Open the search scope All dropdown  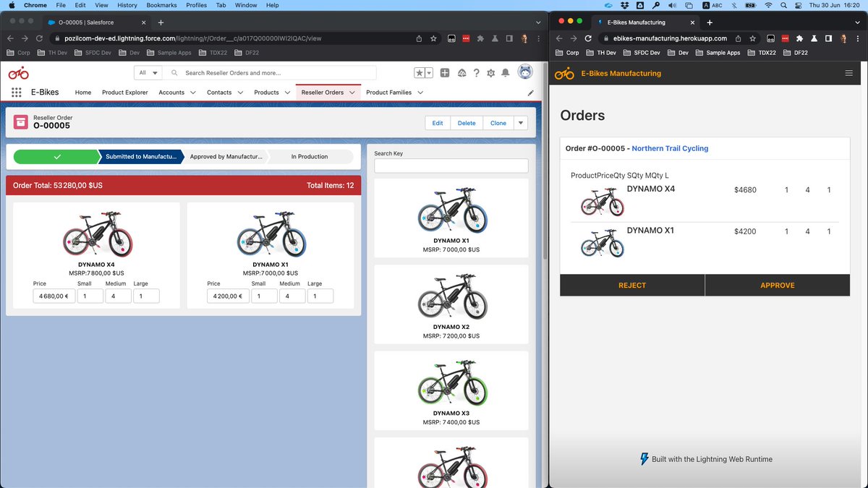(x=148, y=73)
